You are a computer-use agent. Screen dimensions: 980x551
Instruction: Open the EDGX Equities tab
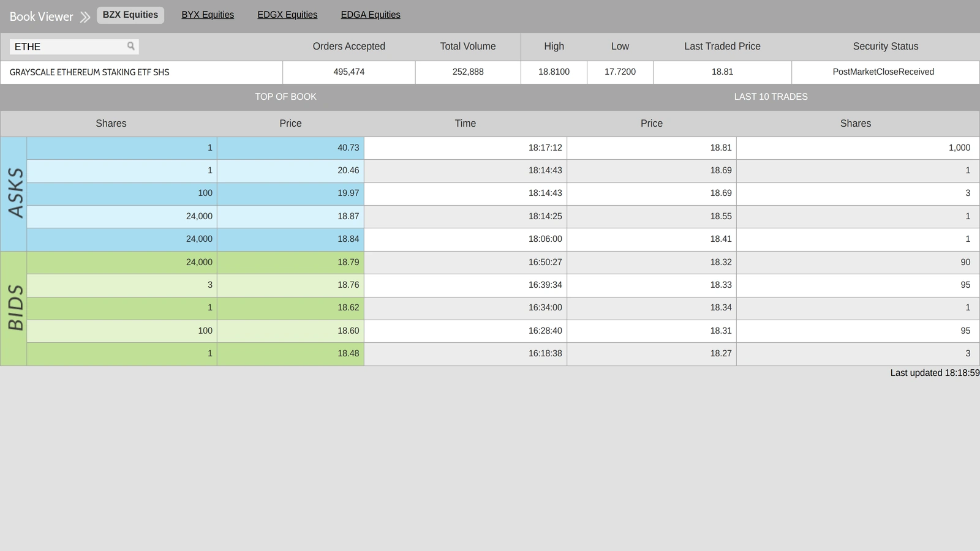[287, 15]
